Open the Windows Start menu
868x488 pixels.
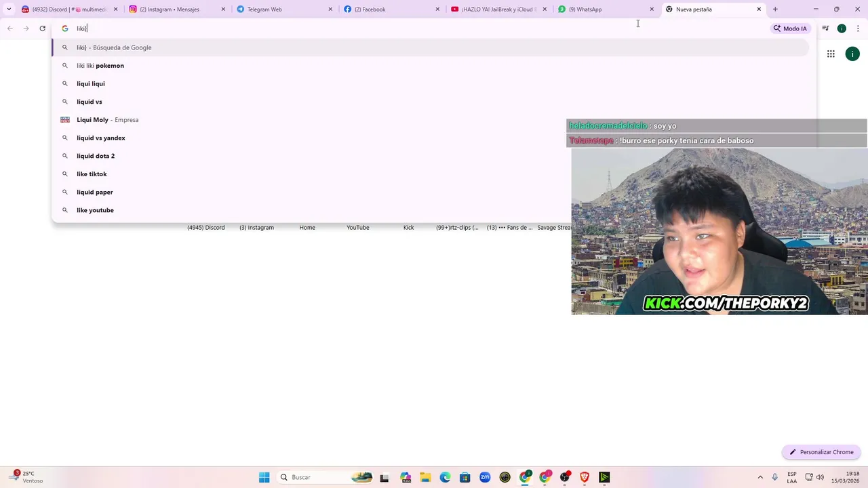point(264,477)
